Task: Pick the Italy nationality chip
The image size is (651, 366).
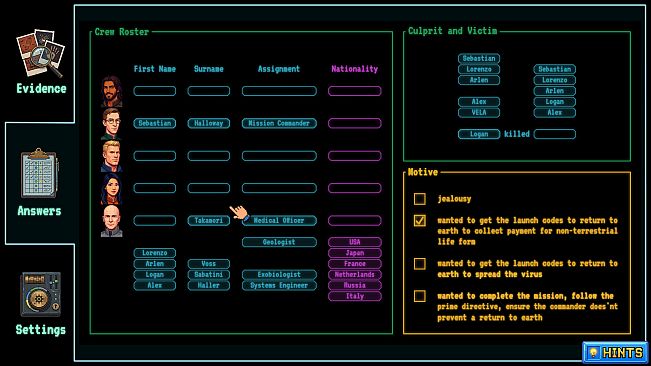Action: coord(355,296)
